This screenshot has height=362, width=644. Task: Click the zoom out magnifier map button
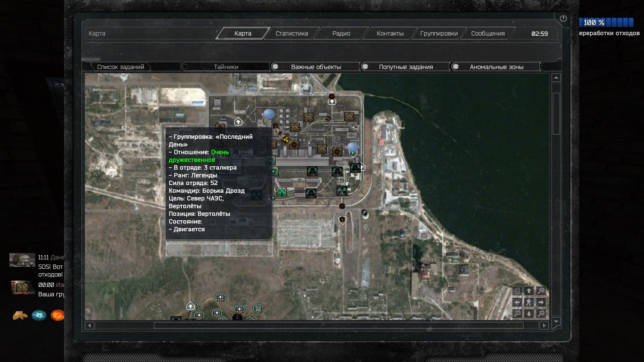tap(517, 314)
